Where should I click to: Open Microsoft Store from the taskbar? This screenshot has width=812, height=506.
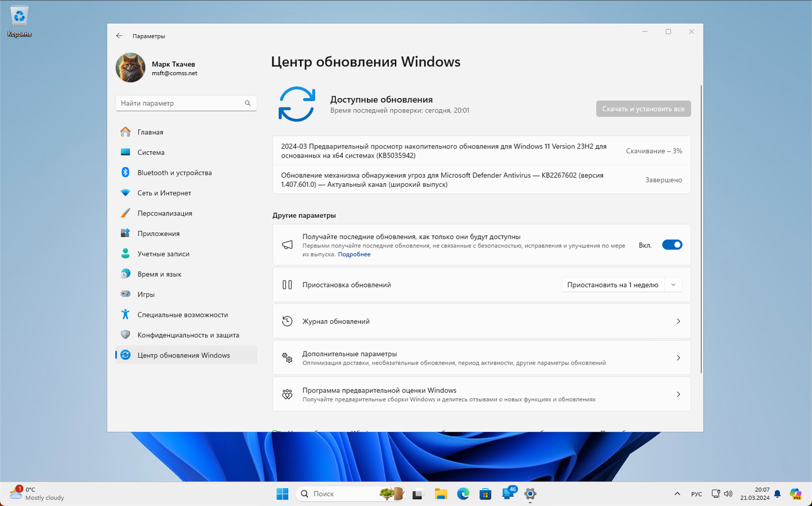point(486,494)
